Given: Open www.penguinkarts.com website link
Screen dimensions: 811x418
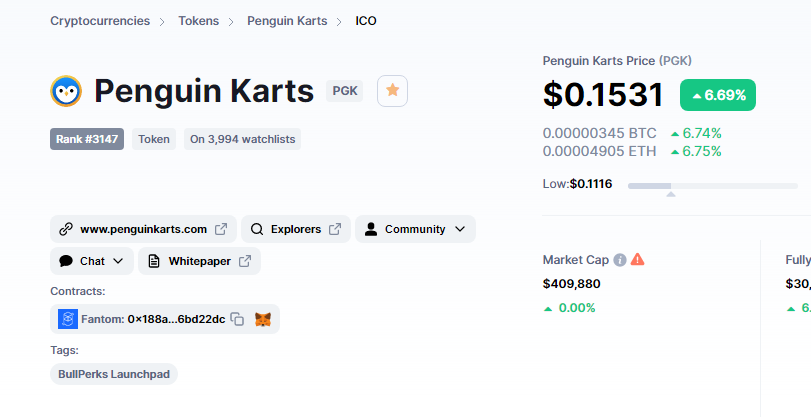Looking at the screenshot, I should pos(143,229).
